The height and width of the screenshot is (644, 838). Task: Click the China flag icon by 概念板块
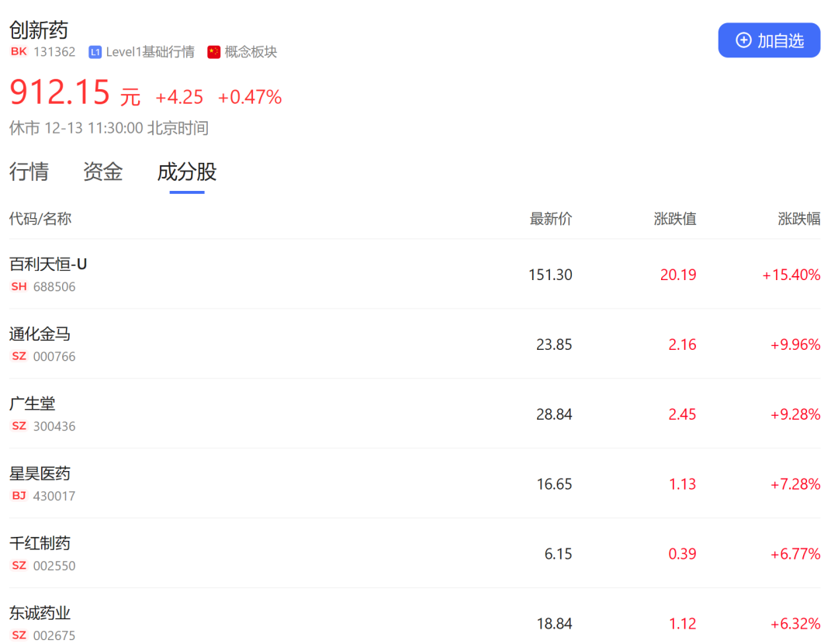coord(214,52)
